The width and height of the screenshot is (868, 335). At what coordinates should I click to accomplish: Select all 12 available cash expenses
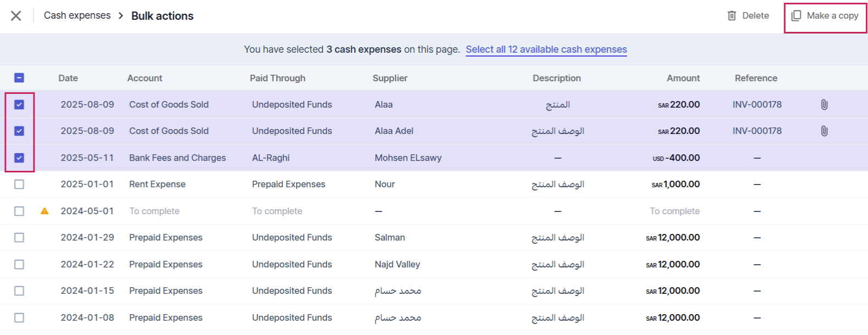coord(546,49)
